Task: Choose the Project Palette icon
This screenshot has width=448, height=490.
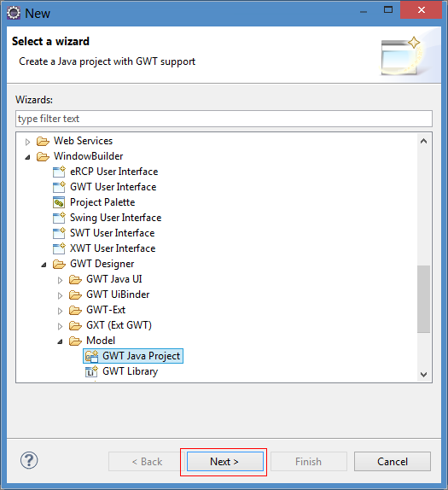Action: [x=59, y=202]
